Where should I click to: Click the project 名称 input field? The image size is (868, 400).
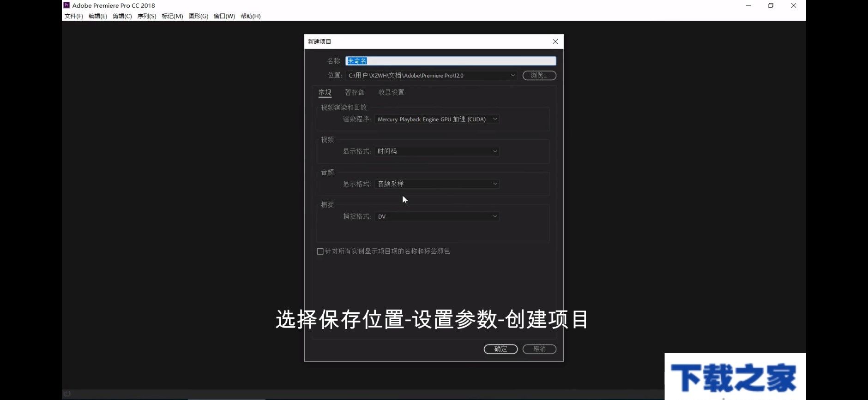point(451,61)
